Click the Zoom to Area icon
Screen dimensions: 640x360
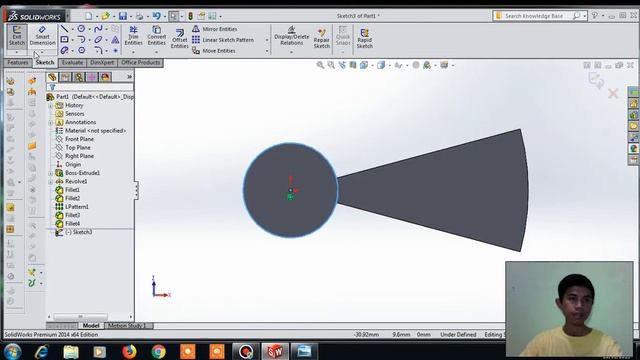[331, 65]
